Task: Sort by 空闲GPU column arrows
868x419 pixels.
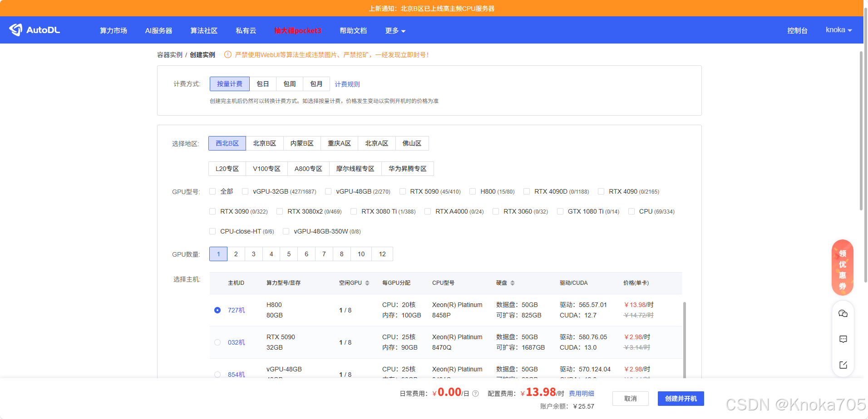Action: [x=367, y=283]
